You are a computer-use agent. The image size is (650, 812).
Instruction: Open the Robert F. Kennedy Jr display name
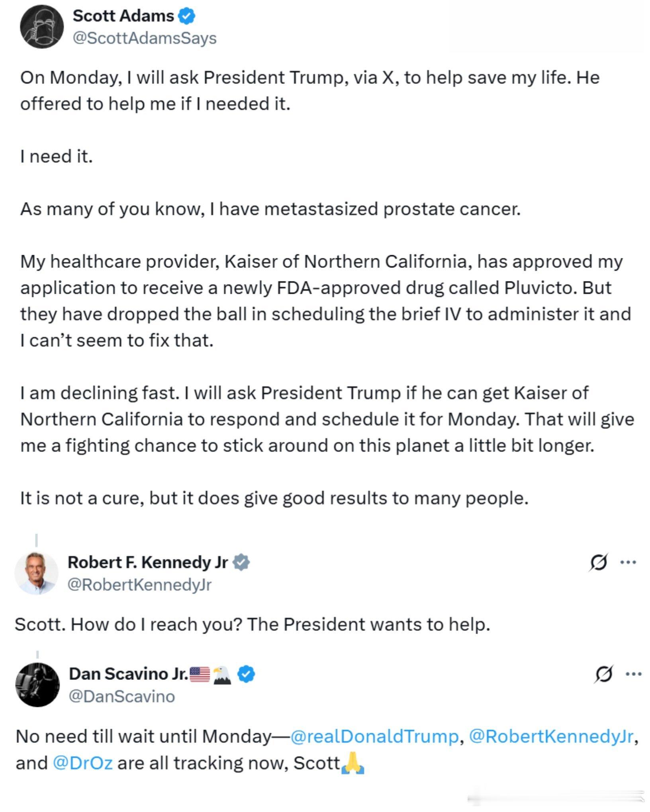(148, 562)
